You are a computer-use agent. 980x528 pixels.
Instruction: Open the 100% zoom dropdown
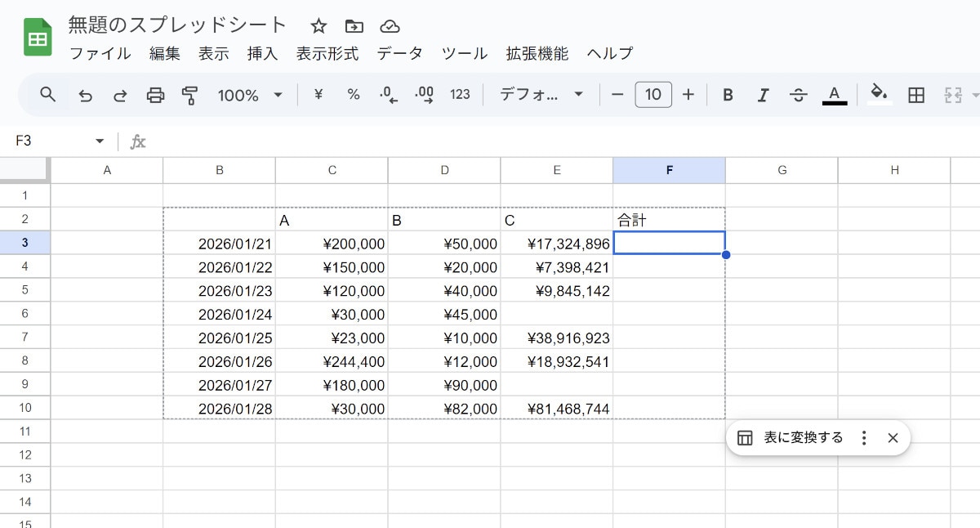click(250, 96)
